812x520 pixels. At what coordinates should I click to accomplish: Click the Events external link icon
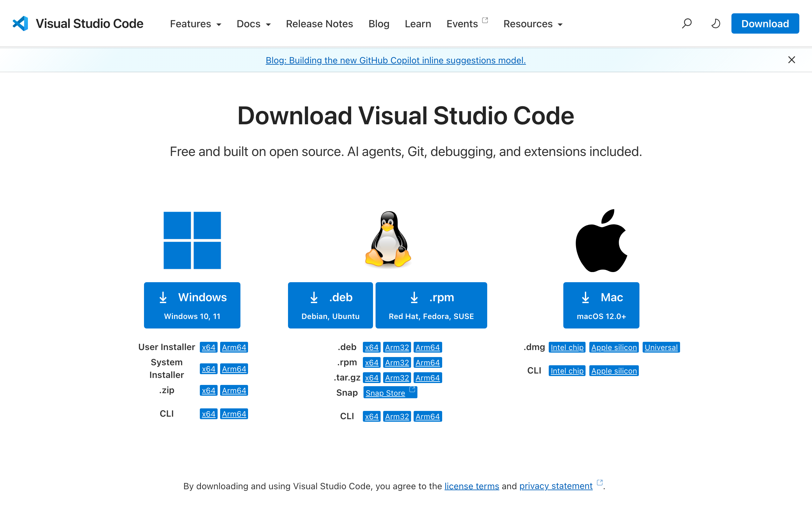coord(485,20)
